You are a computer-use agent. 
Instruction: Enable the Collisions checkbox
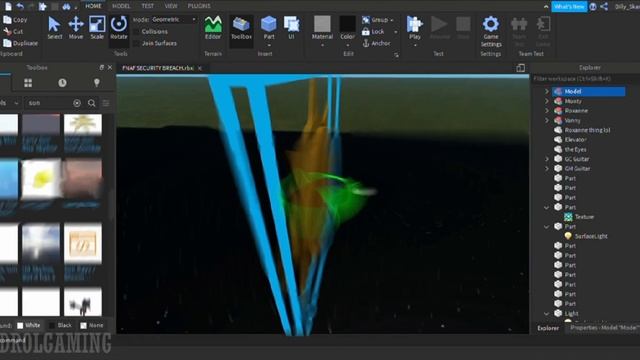[137, 31]
